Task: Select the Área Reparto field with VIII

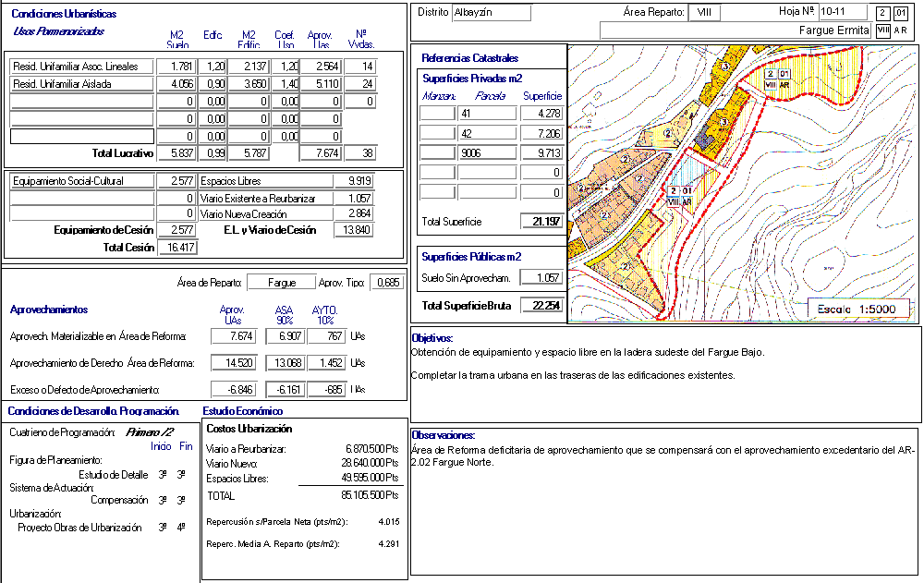Action: [704, 12]
